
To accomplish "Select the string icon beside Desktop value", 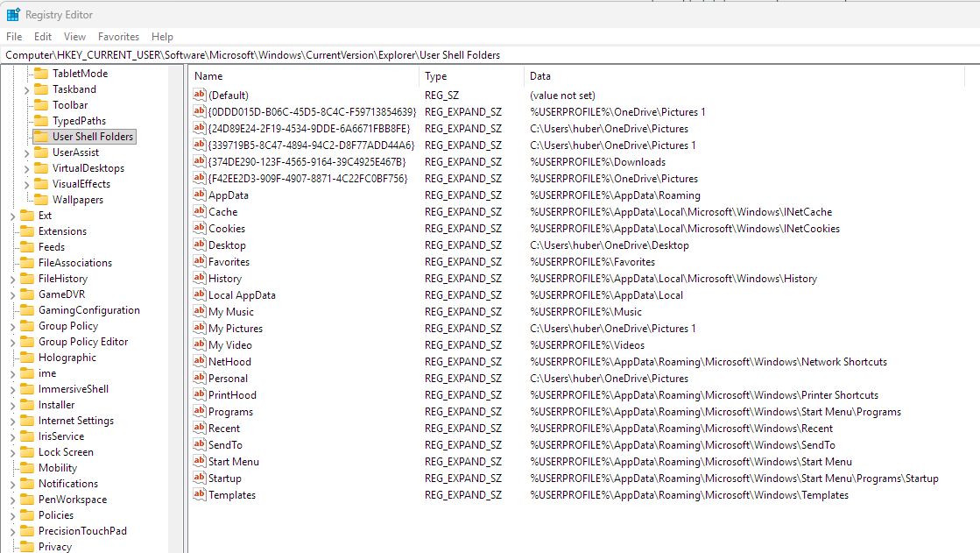I will tap(200, 245).
